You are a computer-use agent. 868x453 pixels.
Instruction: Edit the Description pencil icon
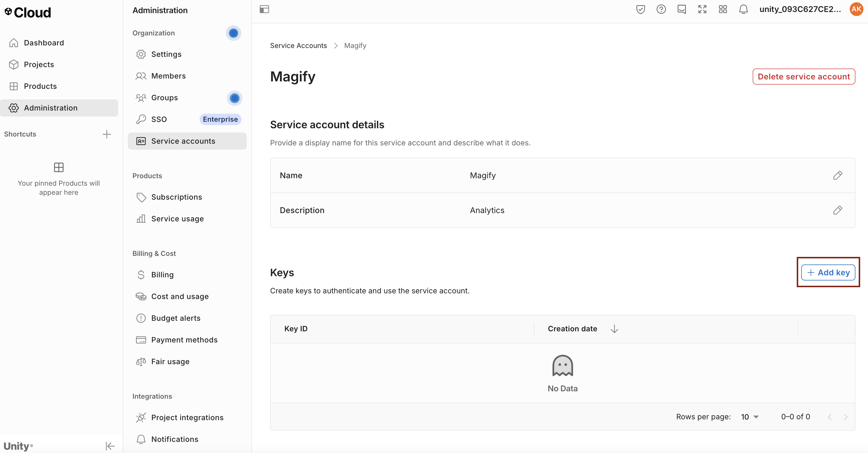pos(837,210)
